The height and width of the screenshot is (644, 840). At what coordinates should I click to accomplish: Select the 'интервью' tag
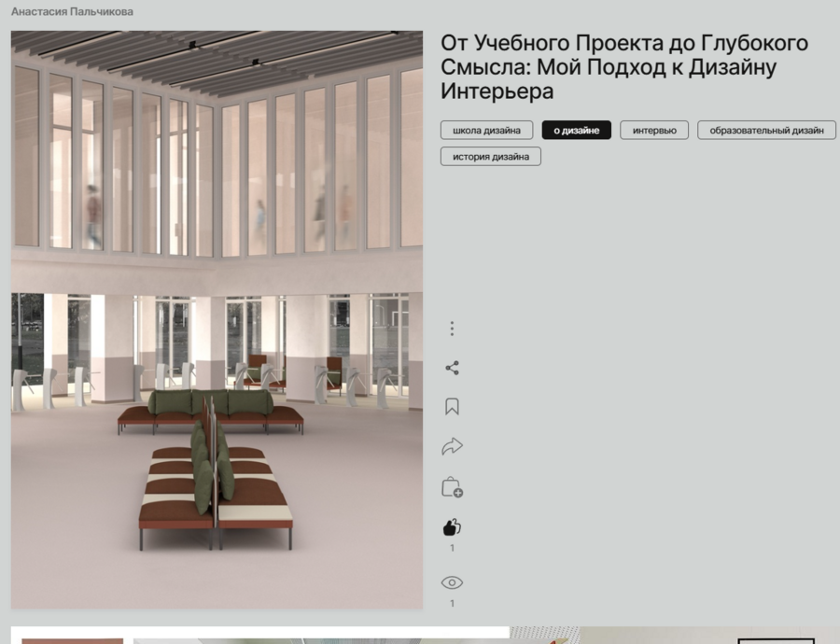click(654, 130)
